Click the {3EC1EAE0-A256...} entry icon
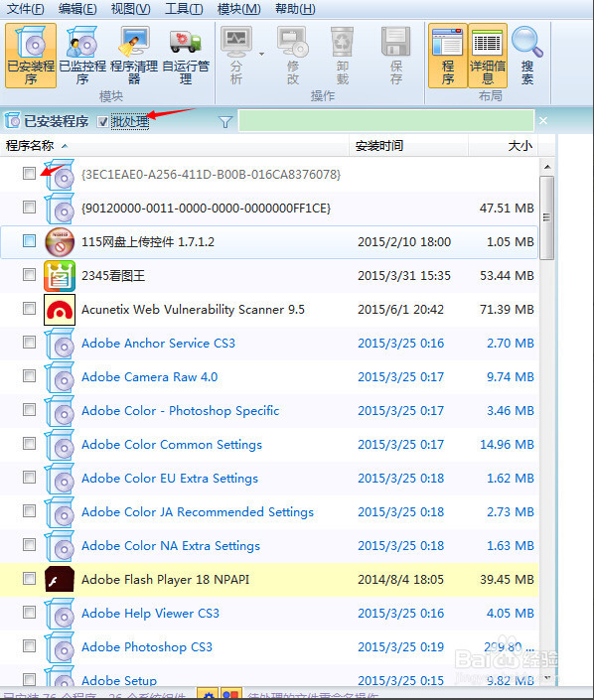Viewport: 594px width, 700px height. pyautogui.click(x=60, y=175)
